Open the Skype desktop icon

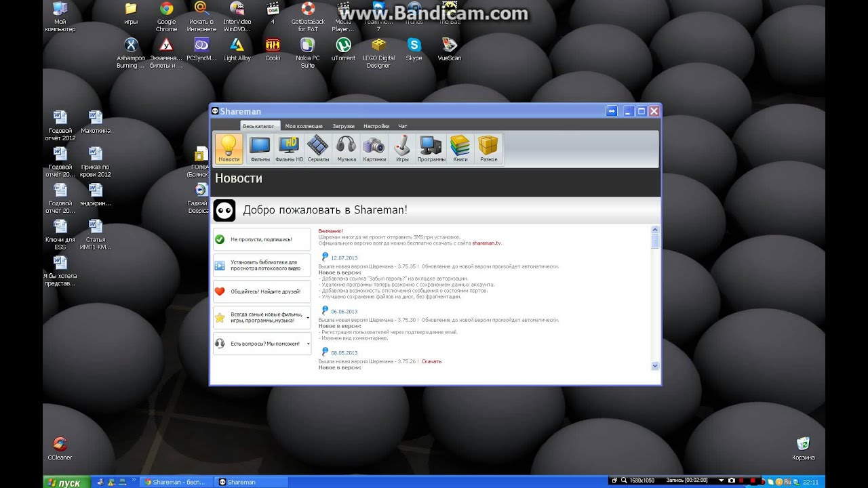point(414,49)
